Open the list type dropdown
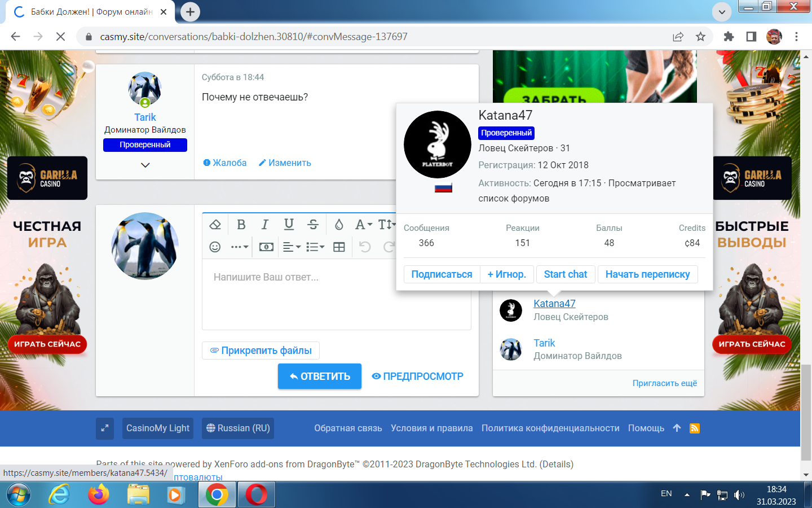Screen dimensions: 812x508 (x=315, y=247)
